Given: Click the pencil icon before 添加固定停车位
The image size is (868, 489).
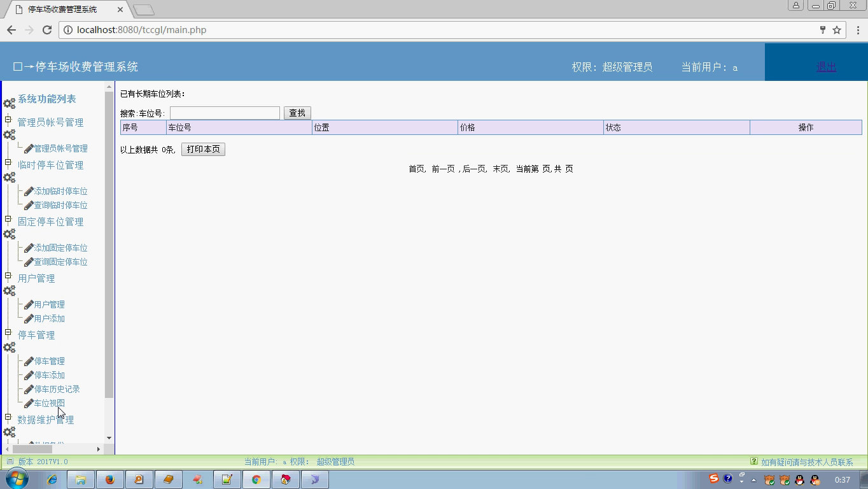Looking at the screenshot, I should point(29,248).
